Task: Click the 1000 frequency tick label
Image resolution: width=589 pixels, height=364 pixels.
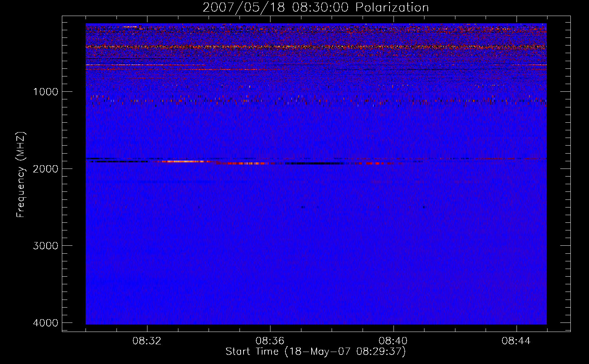Action: [46, 91]
